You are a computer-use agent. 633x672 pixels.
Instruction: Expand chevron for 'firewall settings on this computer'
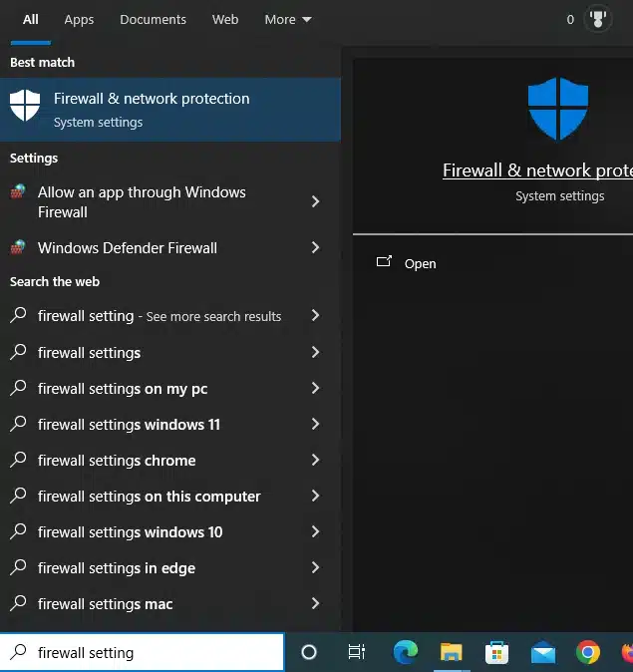(x=315, y=497)
